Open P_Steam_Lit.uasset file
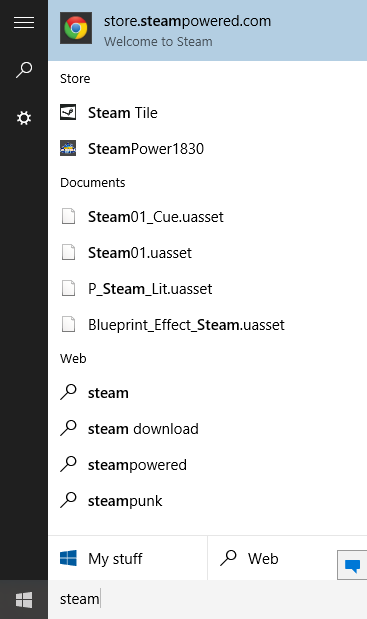The image size is (367, 619). [x=208, y=289]
